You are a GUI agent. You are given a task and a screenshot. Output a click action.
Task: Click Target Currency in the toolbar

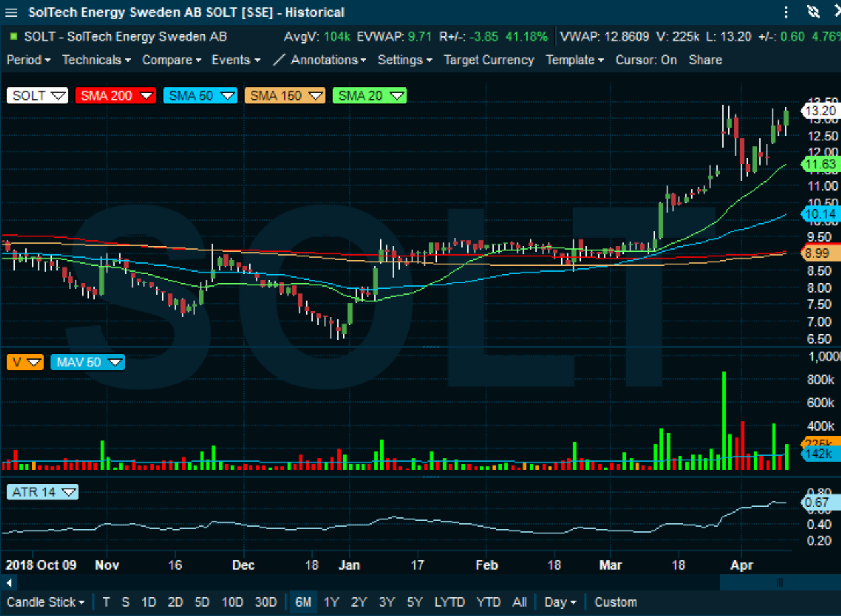(x=489, y=60)
